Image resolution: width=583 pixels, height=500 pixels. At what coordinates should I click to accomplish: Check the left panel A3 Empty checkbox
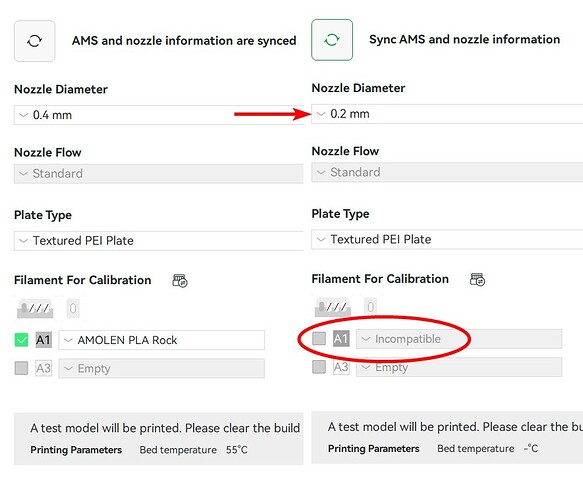pyautogui.click(x=21, y=368)
